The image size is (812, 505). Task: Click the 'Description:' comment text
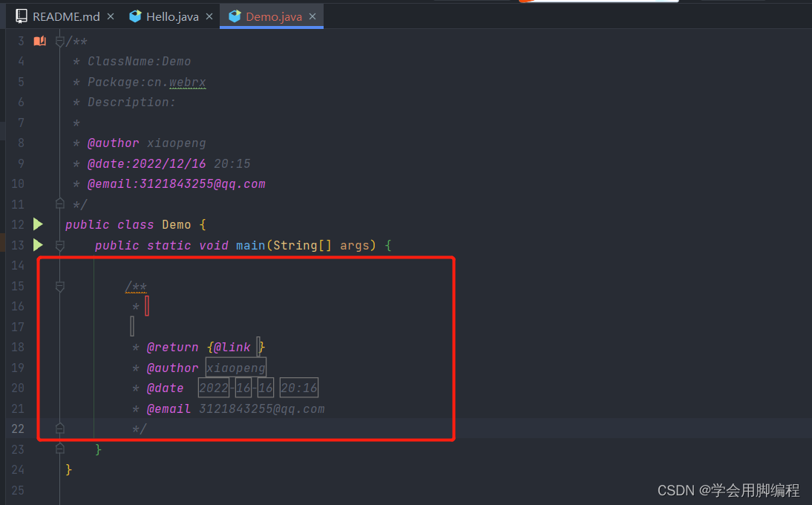coord(131,102)
